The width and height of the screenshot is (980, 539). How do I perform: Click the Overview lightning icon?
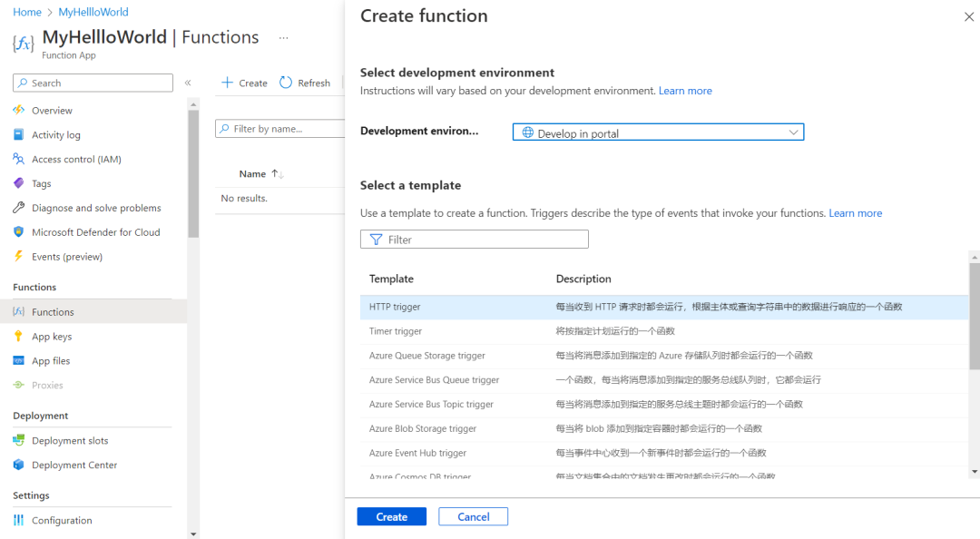[x=18, y=110]
